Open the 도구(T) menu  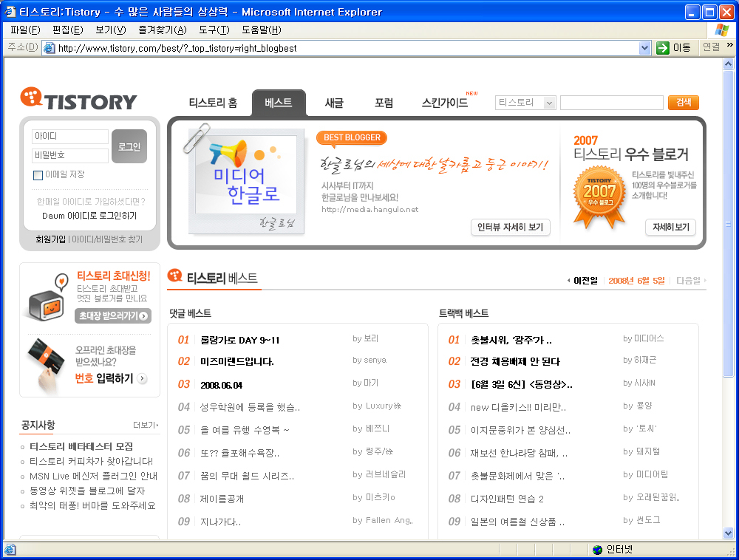tap(214, 30)
